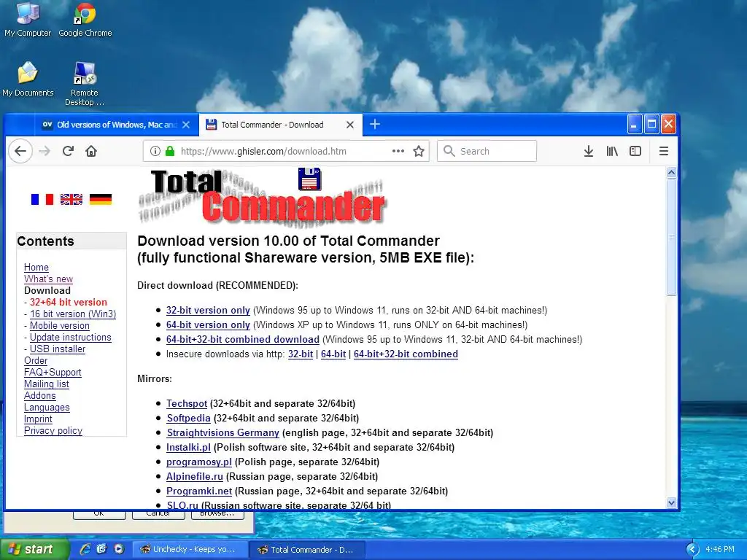Screen dimensions: 747x560
Task: Toggle the browser sidebar view
Action: tap(635, 152)
